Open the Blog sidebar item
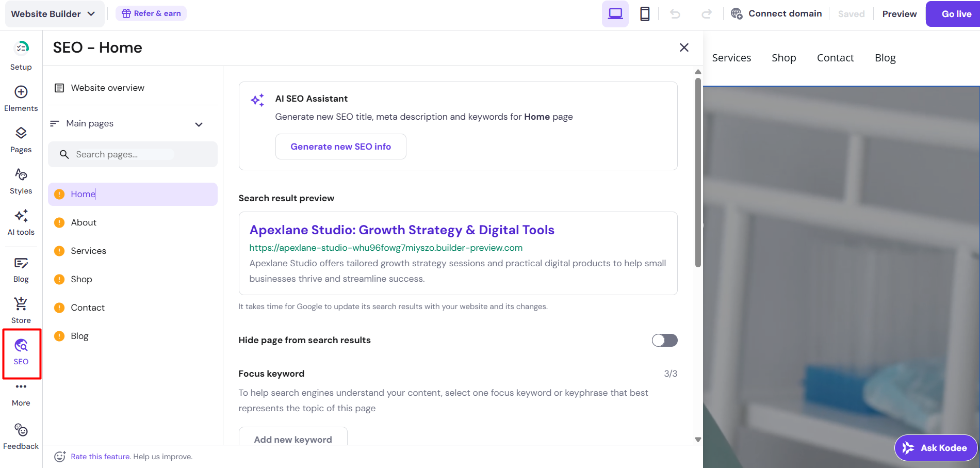The height and width of the screenshot is (468, 980). (x=21, y=270)
